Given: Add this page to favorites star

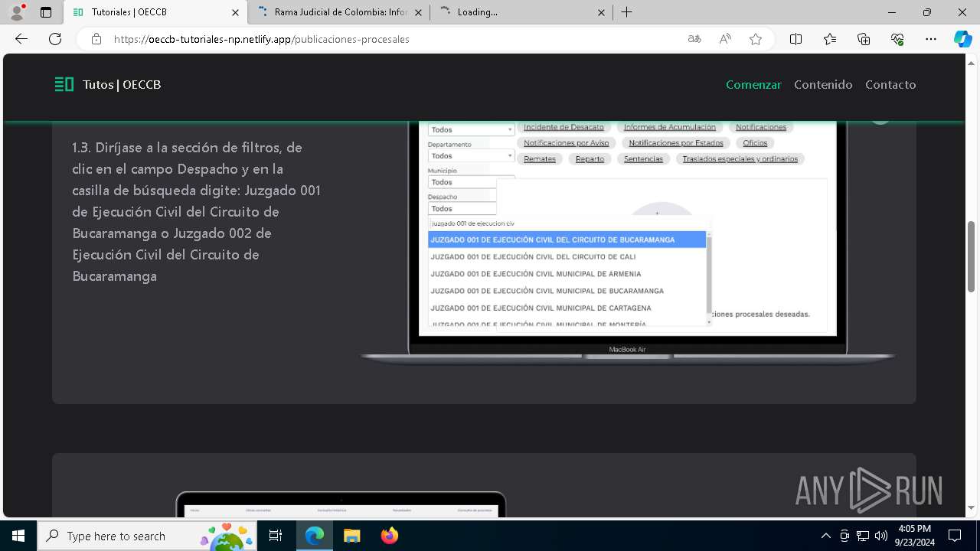Looking at the screenshot, I should [756, 39].
